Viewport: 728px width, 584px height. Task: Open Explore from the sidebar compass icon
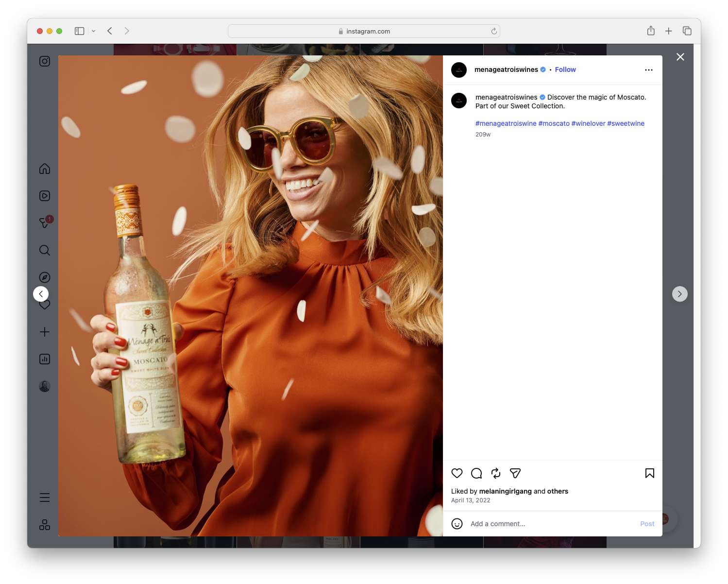coord(44,277)
